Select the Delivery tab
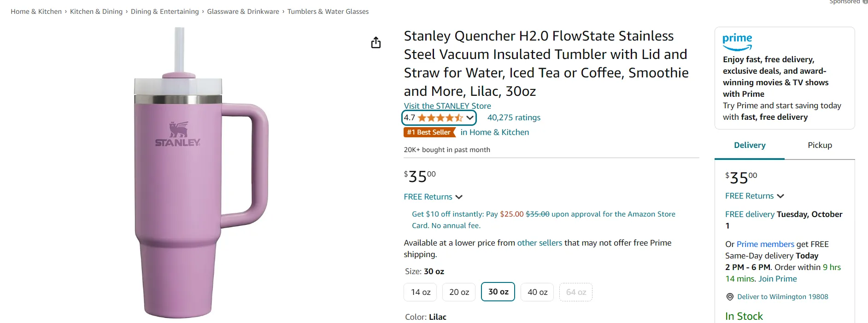This screenshot has width=868, height=323. (750, 145)
